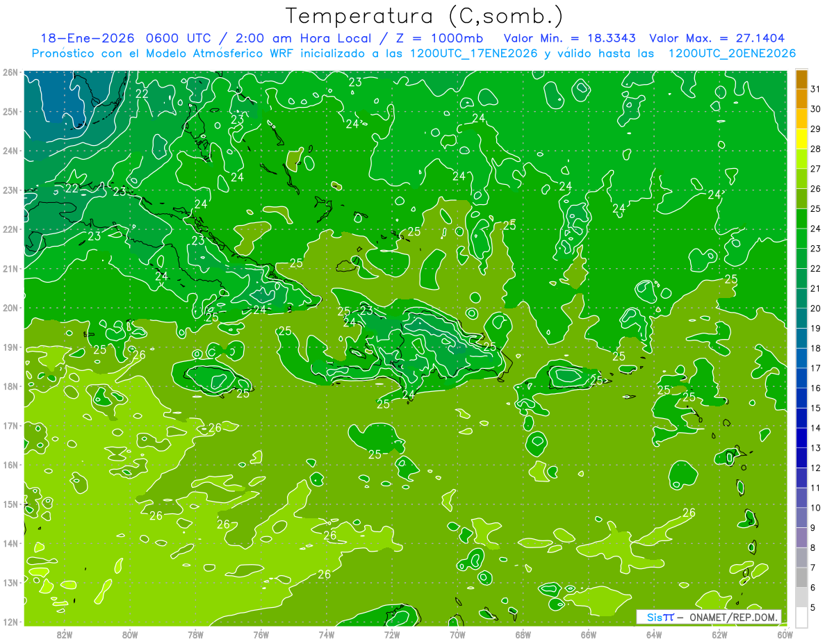
Task: Select the "24N" latitude label
Action: pos(10,151)
